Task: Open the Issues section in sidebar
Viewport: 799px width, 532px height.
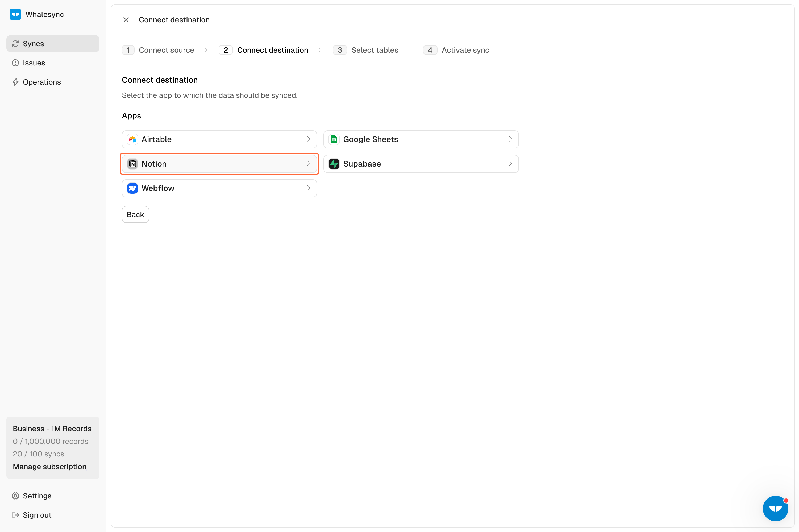Action: click(53, 63)
